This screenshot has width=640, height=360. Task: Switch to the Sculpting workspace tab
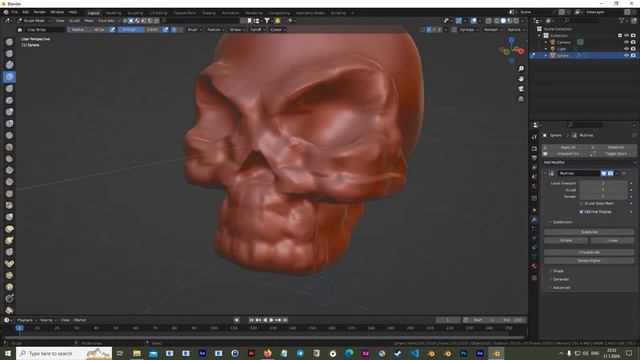(x=135, y=13)
